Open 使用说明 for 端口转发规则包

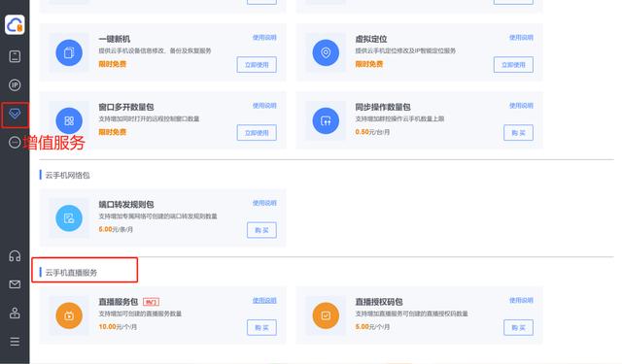click(264, 203)
